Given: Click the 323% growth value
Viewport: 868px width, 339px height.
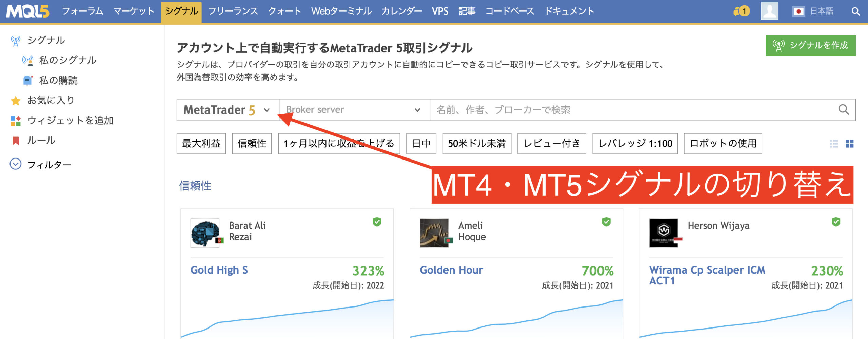Looking at the screenshot, I should (x=368, y=271).
